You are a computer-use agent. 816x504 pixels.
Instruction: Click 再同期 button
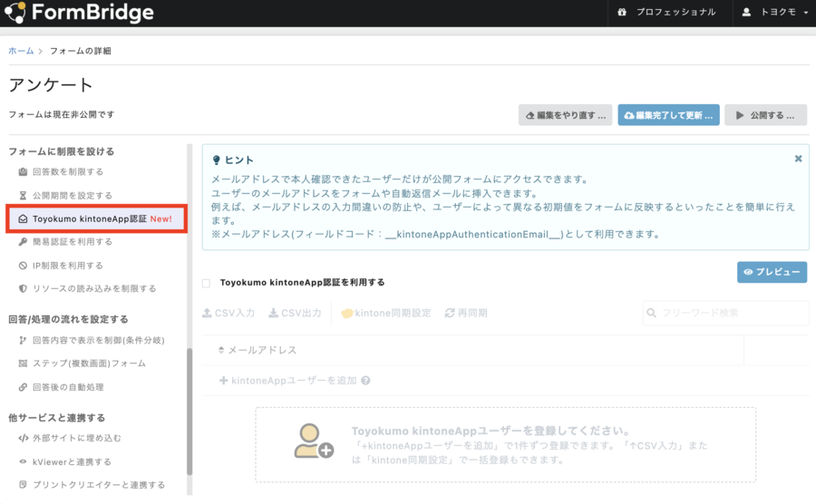coord(466,313)
